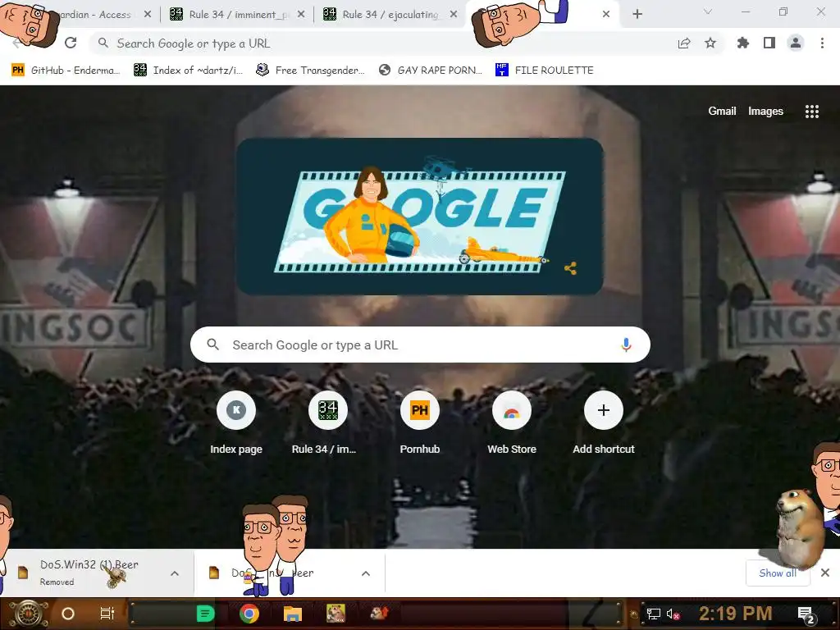Share the Google doodle
Screen dimensions: 840x630
point(571,268)
